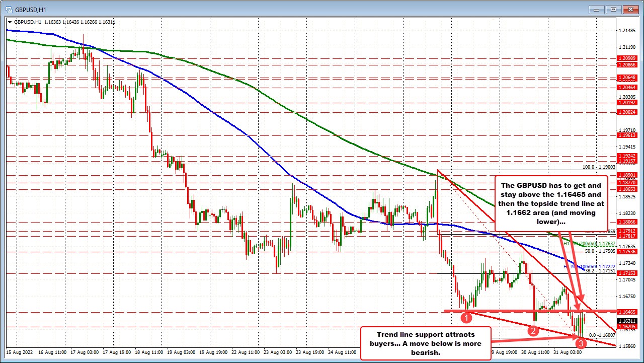Click the red 1.16465 resistance price label
This screenshot has height=363, width=644.
click(626, 312)
